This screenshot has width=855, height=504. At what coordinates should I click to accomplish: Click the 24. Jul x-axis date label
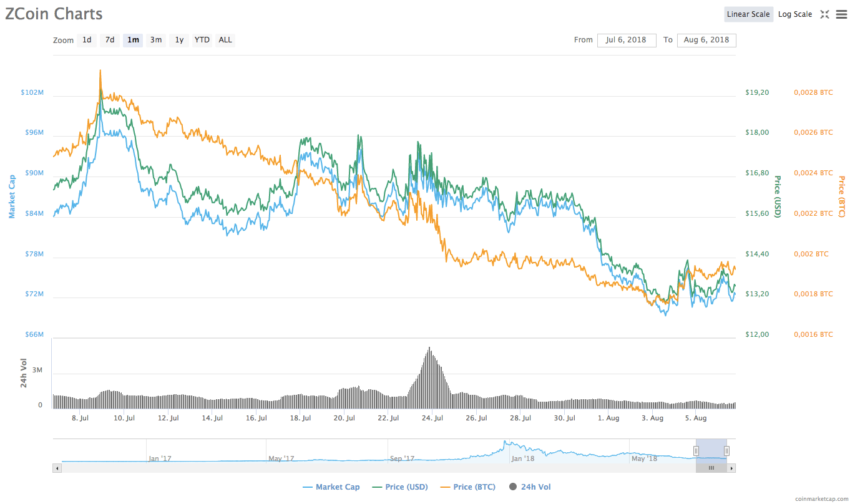(432, 418)
